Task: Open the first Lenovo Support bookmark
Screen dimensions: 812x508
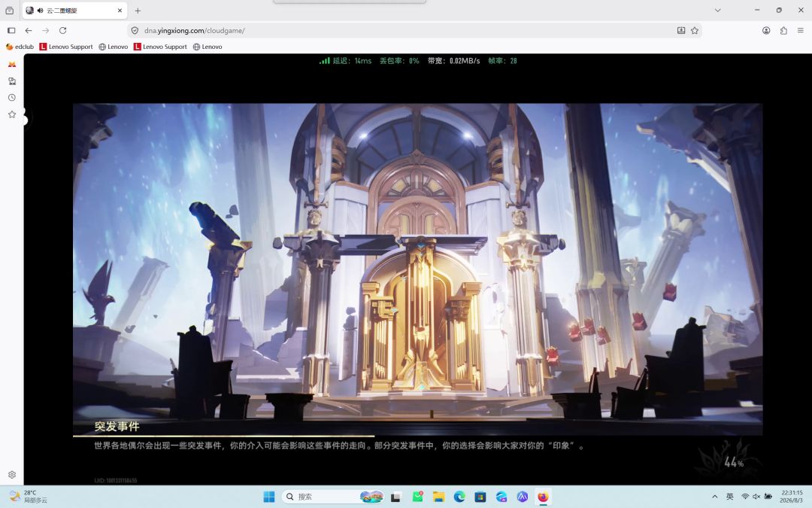Action: [66, 47]
